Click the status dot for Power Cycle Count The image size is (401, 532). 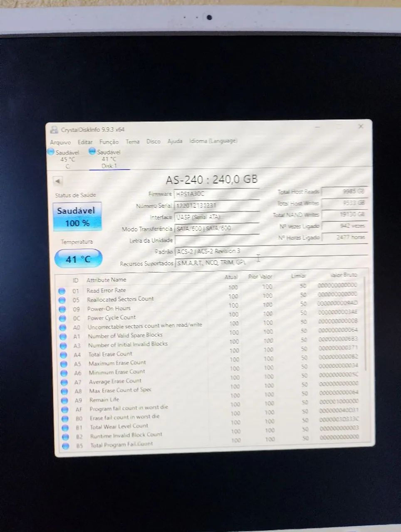click(x=63, y=318)
